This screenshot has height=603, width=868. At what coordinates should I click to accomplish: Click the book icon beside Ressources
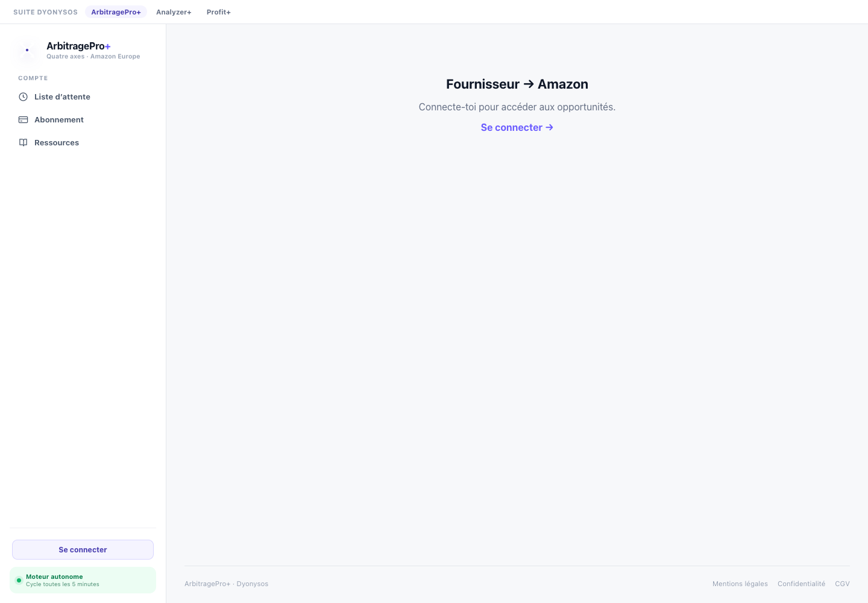pos(23,142)
